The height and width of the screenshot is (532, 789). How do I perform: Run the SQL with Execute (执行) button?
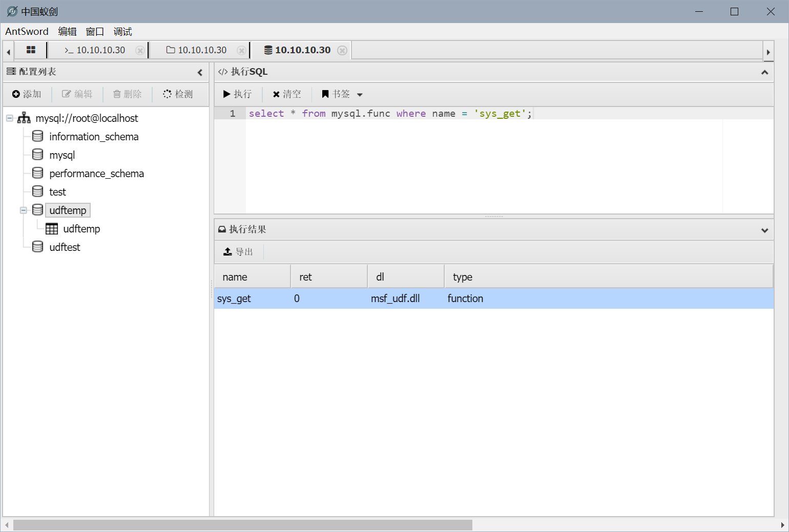tap(237, 94)
